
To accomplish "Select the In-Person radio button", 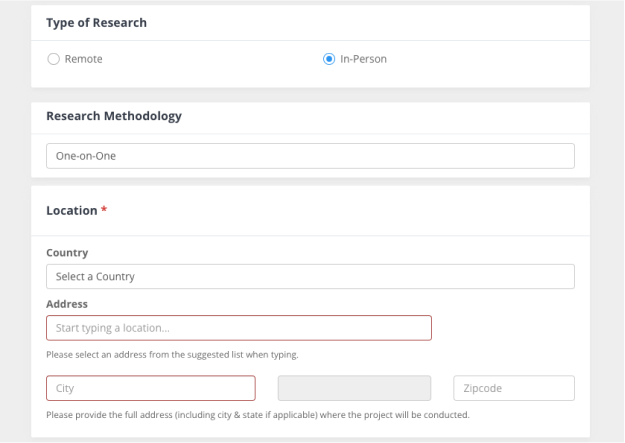I will coord(329,59).
